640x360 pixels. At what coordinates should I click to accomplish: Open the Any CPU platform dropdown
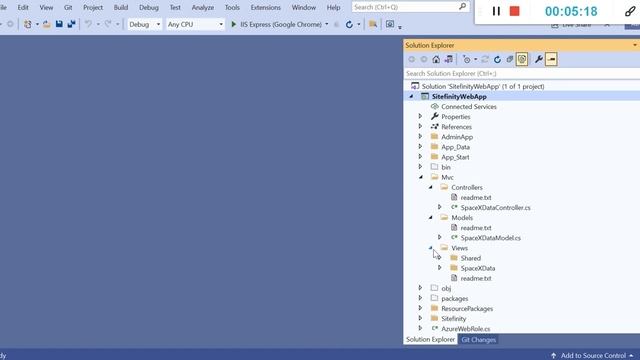click(x=196, y=24)
